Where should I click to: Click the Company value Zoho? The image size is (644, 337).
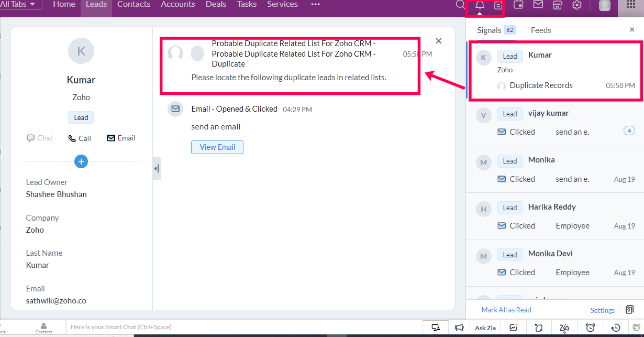(x=35, y=230)
